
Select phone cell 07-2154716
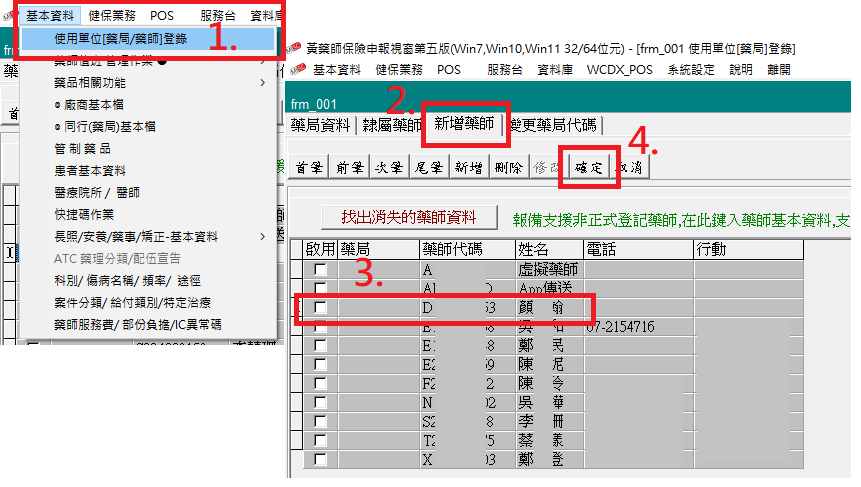[x=639, y=327]
